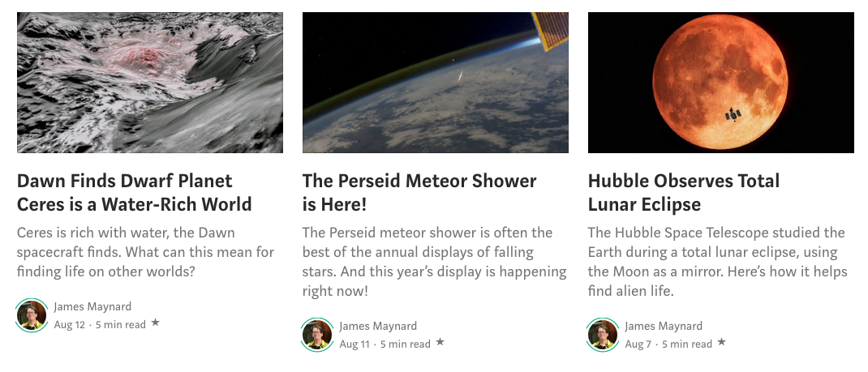Click author avatar under Hubble article
The width and height of the screenshot is (868, 372).
click(x=603, y=335)
